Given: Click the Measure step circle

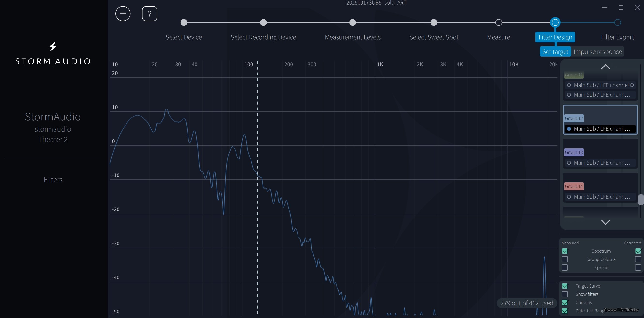Looking at the screenshot, I should (498, 23).
